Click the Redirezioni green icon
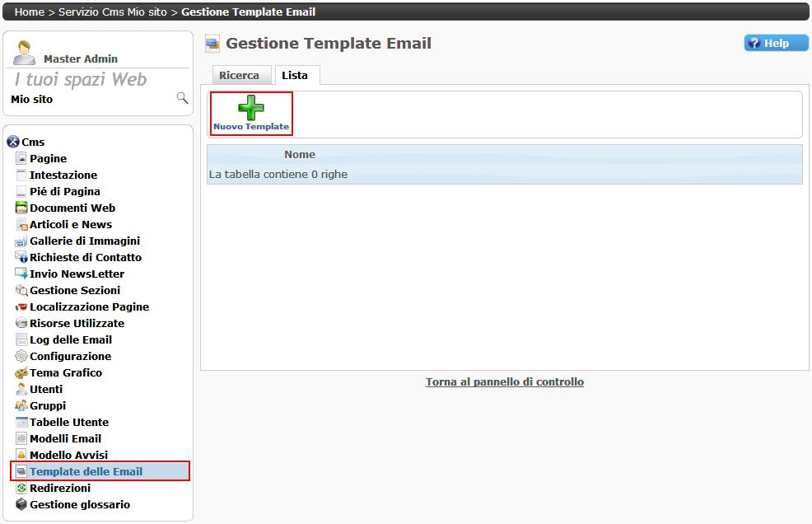Image resolution: width=812 pixels, height=524 pixels. point(21,488)
